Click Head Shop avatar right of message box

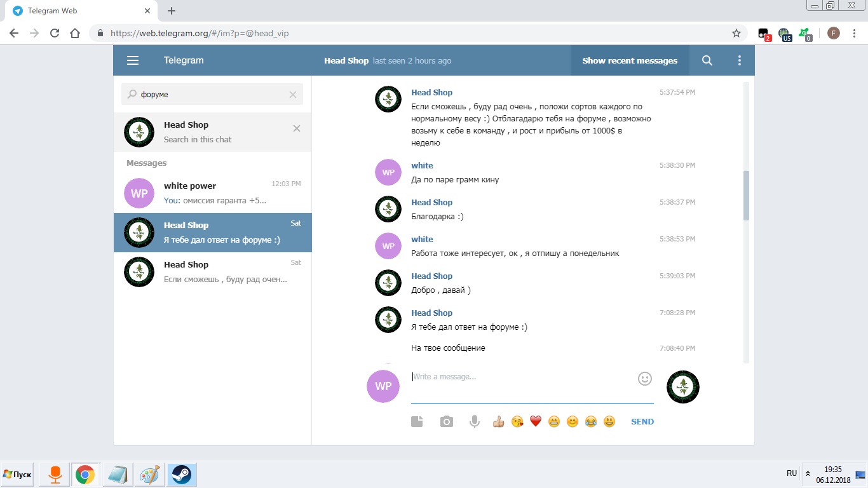tap(682, 386)
